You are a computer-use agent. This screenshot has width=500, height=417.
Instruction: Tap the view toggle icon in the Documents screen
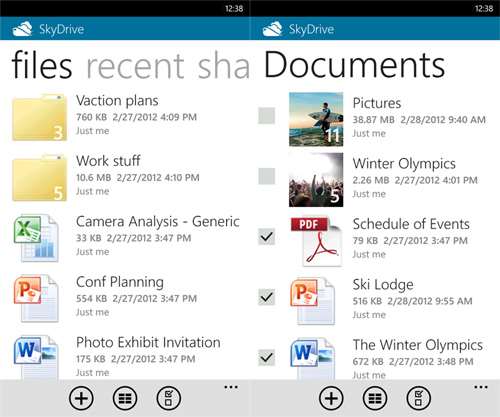coord(375,398)
